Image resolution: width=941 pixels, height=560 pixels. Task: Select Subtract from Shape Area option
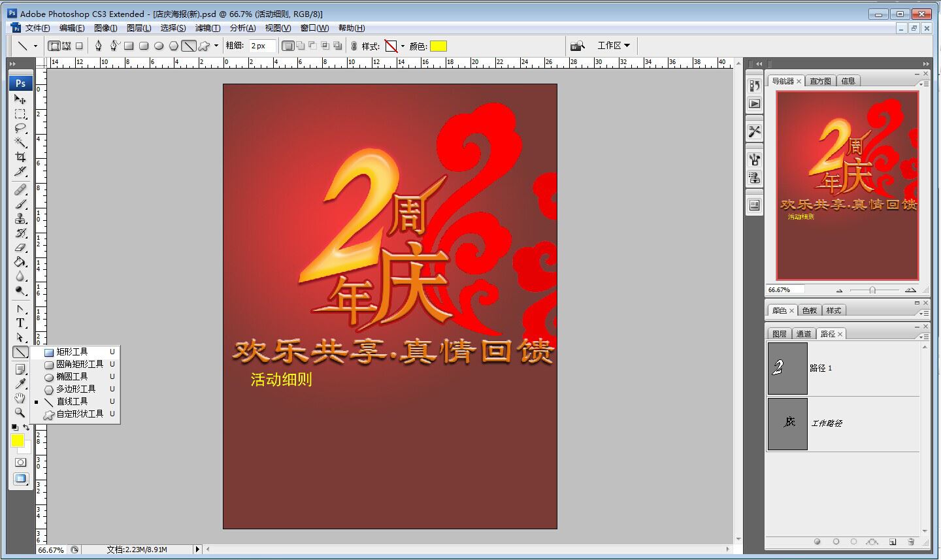tap(312, 46)
